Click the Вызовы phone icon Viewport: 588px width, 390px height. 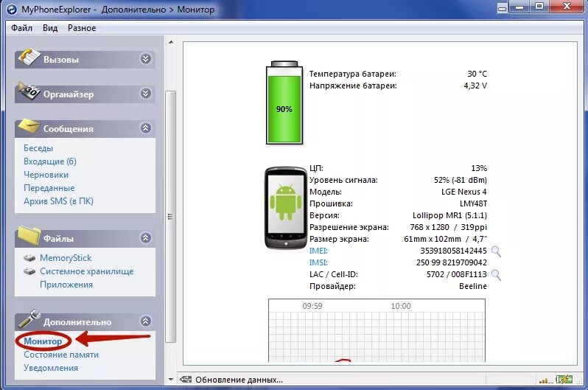coord(29,57)
